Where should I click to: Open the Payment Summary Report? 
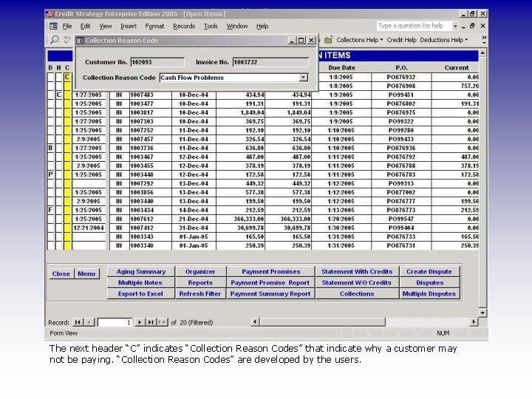coord(270,294)
